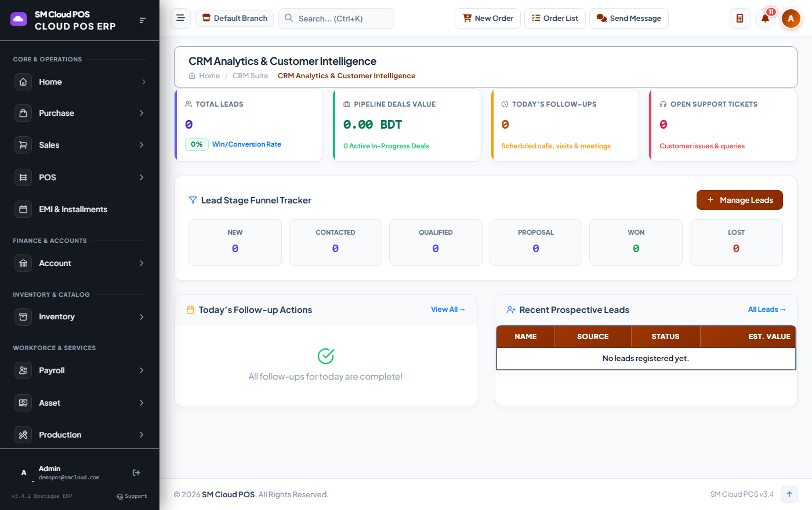Click the Purchase bag icon in sidebar
This screenshot has width=812, height=510.
click(23, 113)
